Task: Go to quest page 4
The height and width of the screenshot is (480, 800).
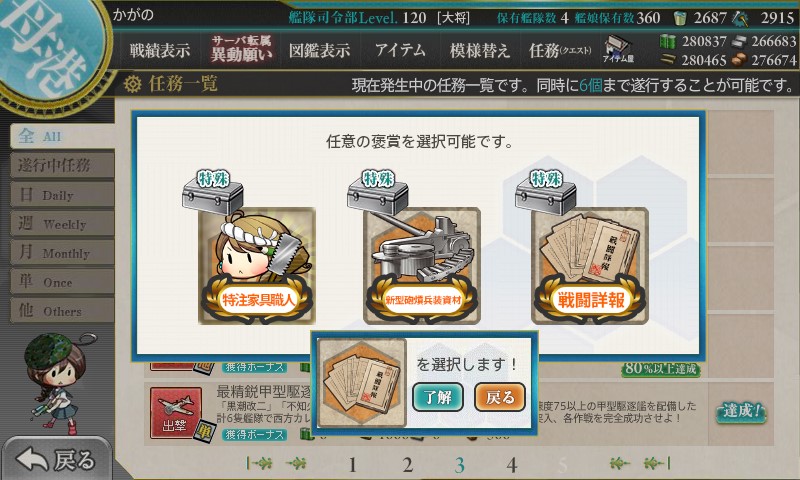Action: click(x=512, y=465)
